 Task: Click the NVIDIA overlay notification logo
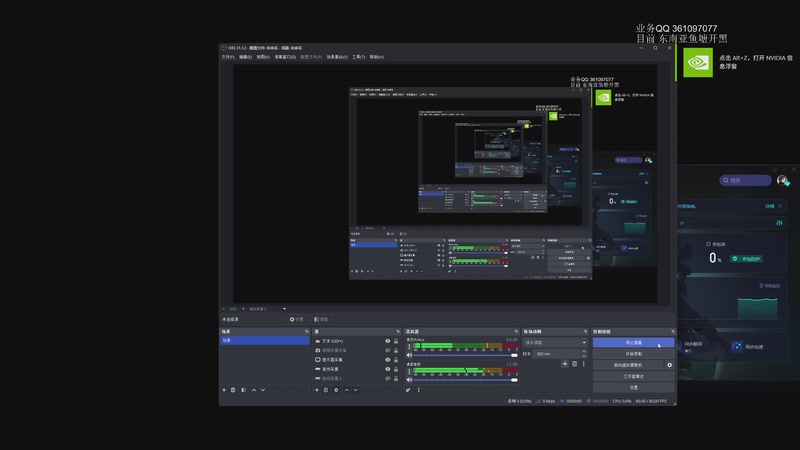pos(698,62)
